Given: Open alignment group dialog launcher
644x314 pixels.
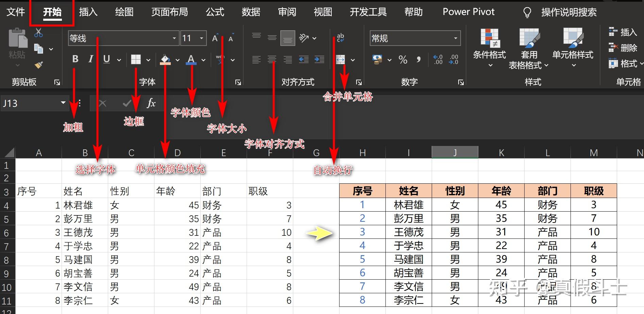Looking at the screenshot, I should click(x=359, y=82).
